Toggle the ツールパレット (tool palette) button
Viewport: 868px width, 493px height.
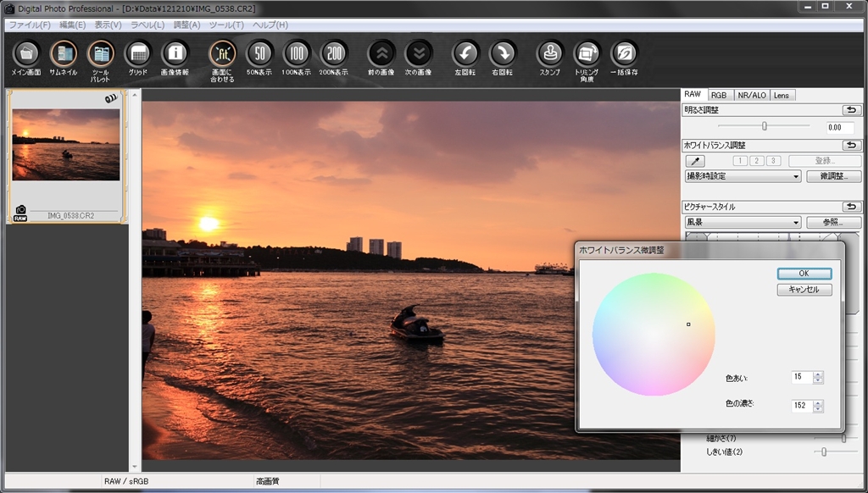pos(100,54)
